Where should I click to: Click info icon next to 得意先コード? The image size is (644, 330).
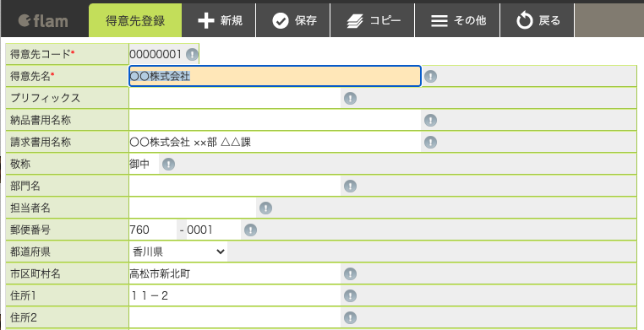192,54
